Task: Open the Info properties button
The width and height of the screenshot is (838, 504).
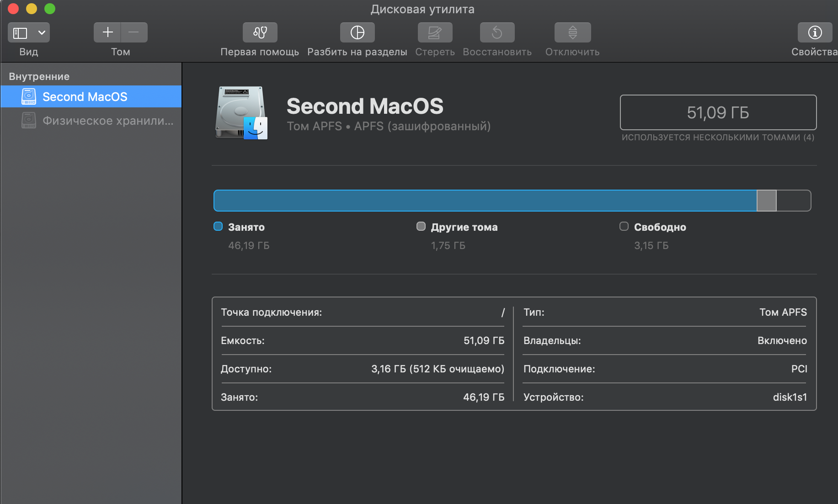Action: tap(815, 32)
